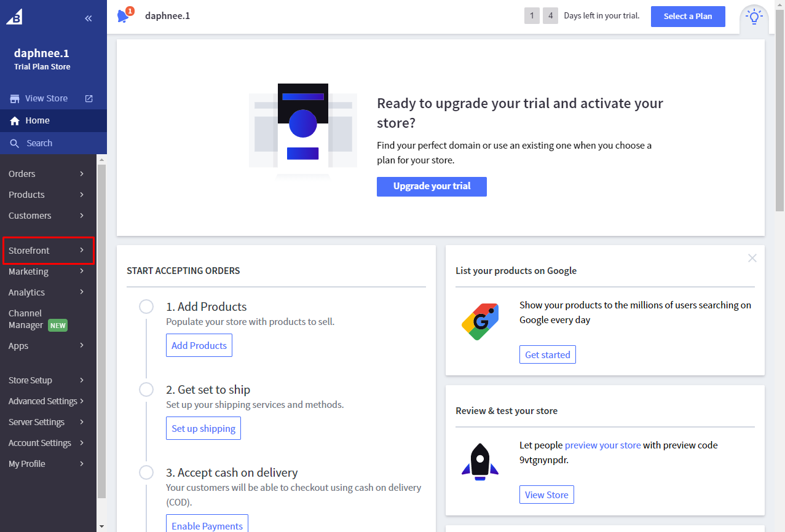Click the "Trial Plan Store" label
The image size is (785, 532).
point(42,66)
